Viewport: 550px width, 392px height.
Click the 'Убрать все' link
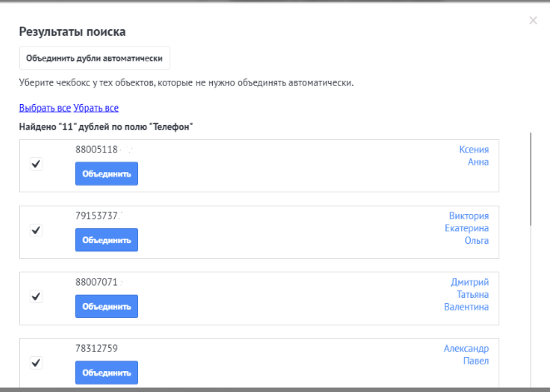(96, 108)
